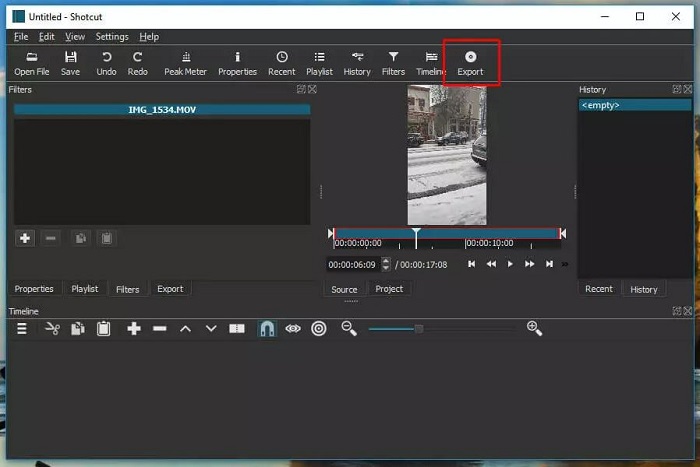The width and height of the screenshot is (700, 467).
Task: Click the zoom in magnifier on timeline
Action: click(x=534, y=328)
